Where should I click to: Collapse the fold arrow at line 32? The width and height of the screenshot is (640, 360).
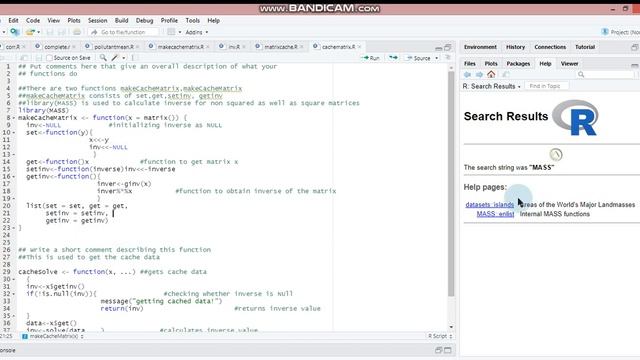point(13,294)
